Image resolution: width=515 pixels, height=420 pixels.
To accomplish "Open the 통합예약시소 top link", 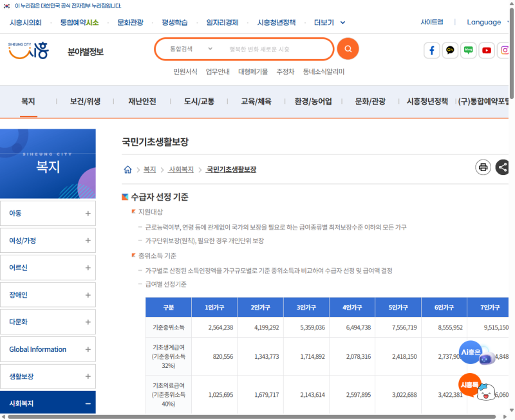I will pos(79,23).
